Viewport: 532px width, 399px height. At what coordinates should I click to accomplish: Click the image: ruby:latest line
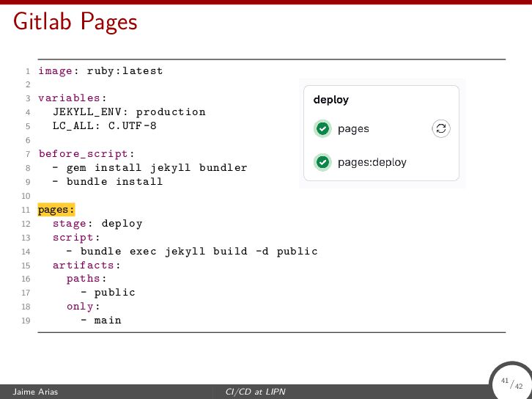100,71
